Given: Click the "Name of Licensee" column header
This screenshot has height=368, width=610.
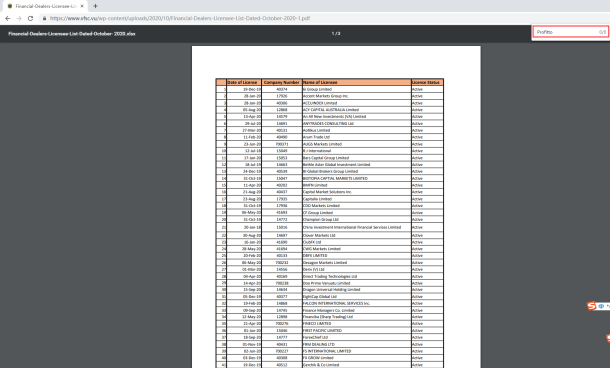Looking at the screenshot, I should pos(357,82).
